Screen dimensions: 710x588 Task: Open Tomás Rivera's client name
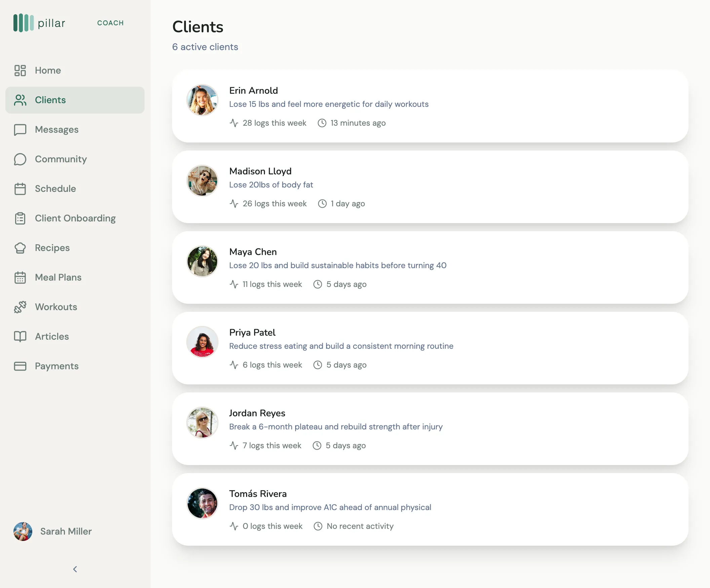(x=258, y=494)
